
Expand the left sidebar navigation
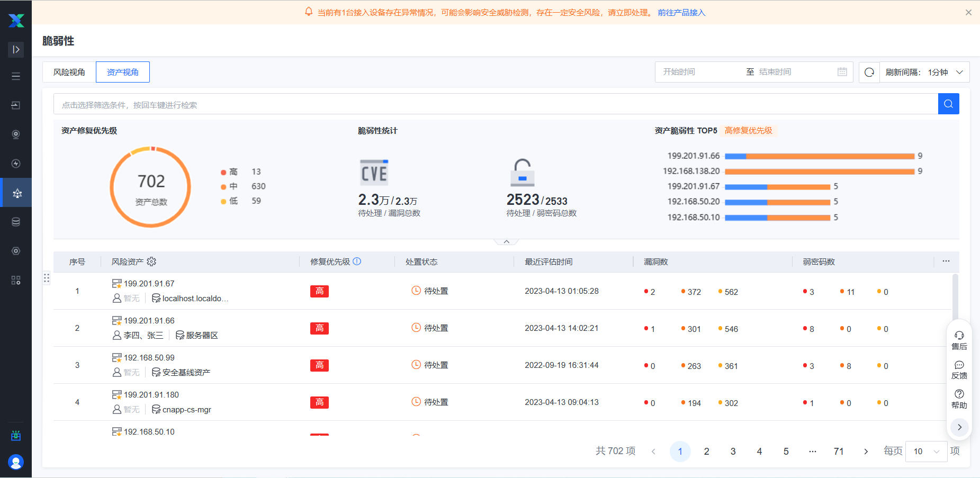(16, 49)
